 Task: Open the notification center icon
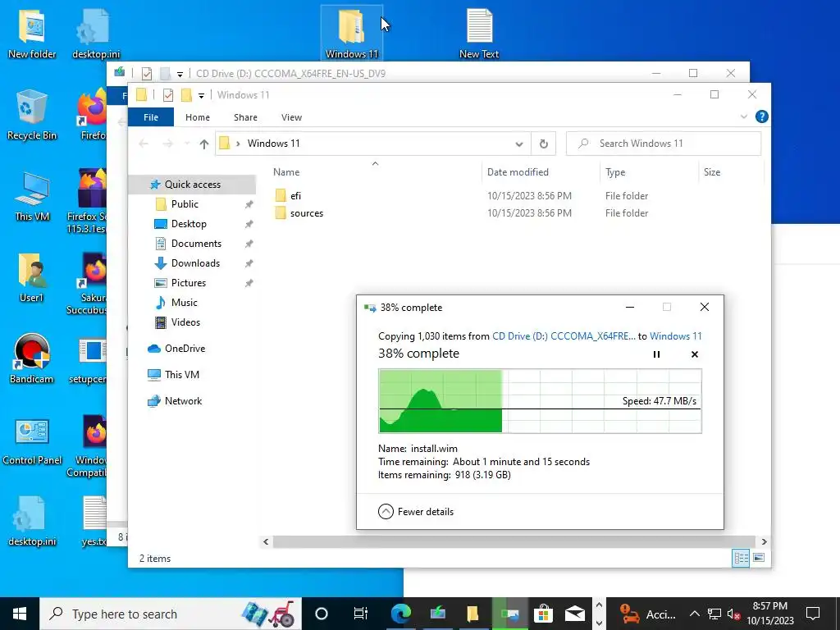pos(813,614)
